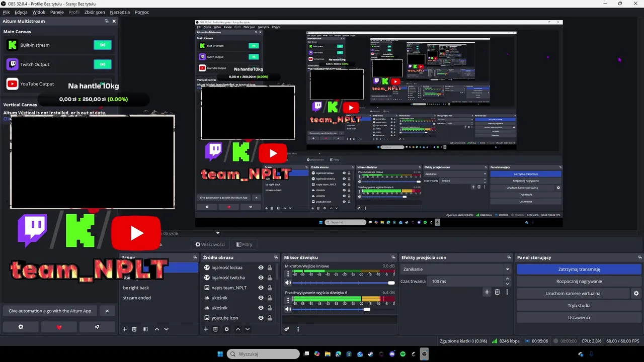Click Give automation a go with the Aitum App

click(50, 311)
